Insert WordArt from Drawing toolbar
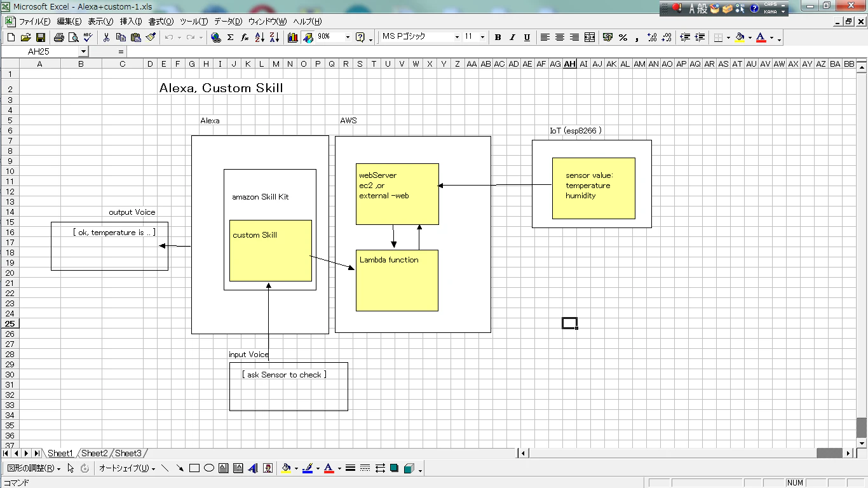The image size is (868, 488). click(253, 468)
